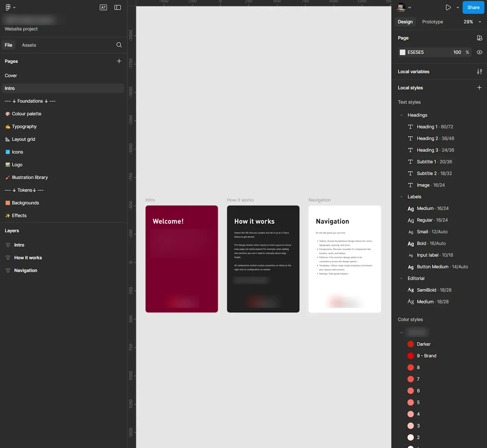
Task: Click the user avatar in toolbar
Action: [401, 7]
